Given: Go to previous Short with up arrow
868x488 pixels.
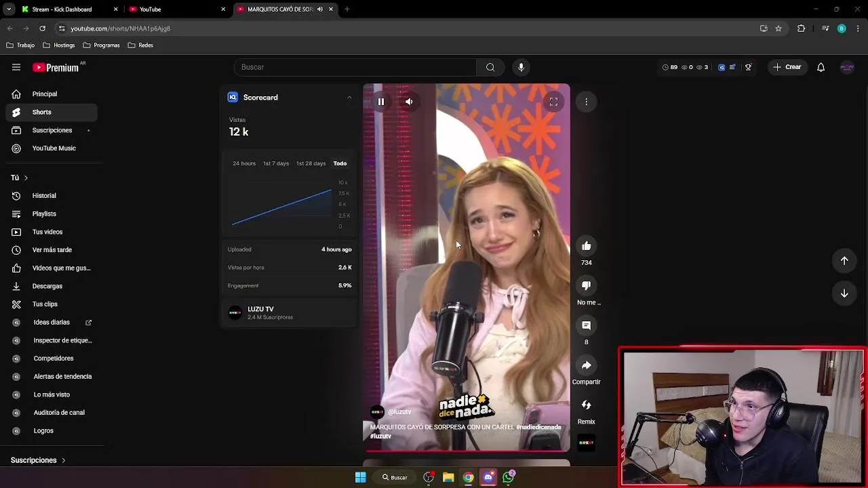Looking at the screenshot, I should click(x=844, y=261).
